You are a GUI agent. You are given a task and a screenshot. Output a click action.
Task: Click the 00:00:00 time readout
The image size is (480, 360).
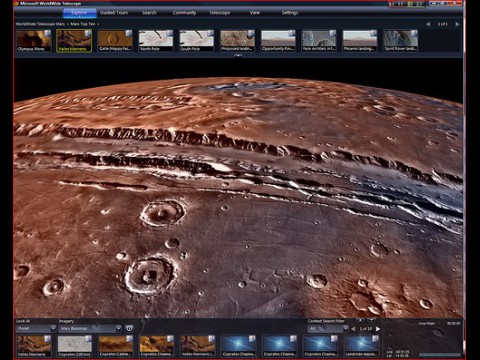(x=454, y=323)
